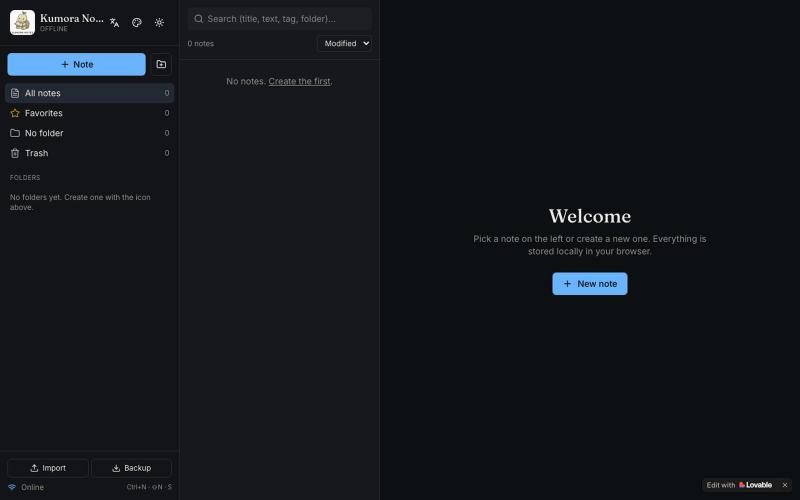Click the All notes document icon
Image resolution: width=800 pixels, height=500 pixels.
(15, 93)
